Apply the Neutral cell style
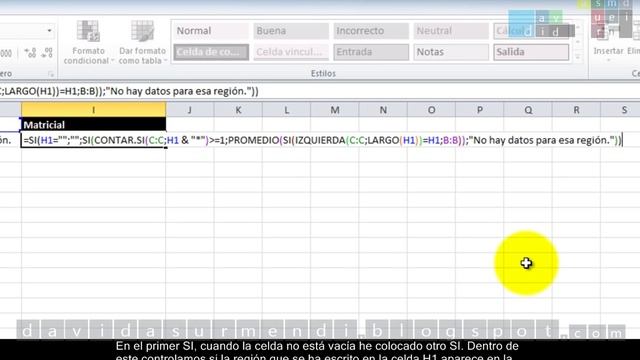640x360 pixels. pos(451,31)
